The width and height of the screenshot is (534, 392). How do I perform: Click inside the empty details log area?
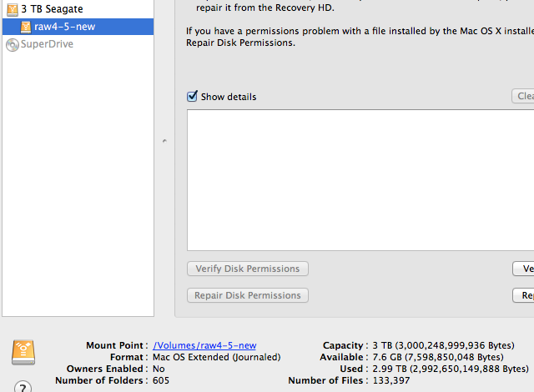(x=360, y=180)
